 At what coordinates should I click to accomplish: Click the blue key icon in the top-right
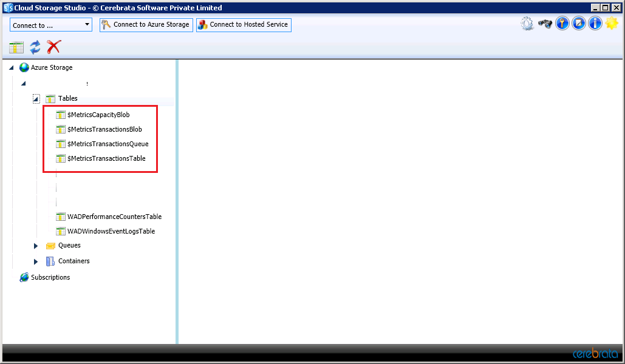[562, 23]
